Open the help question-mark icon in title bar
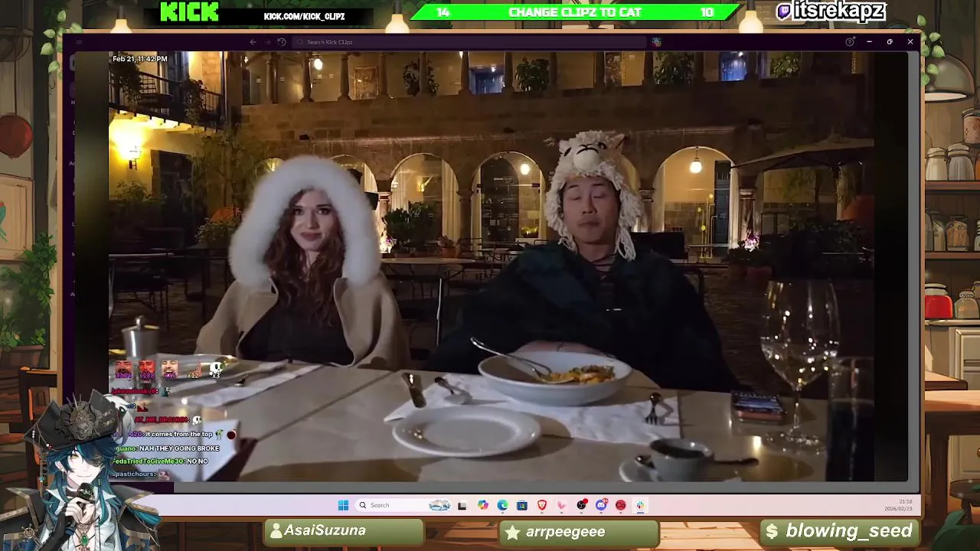Image resolution: width=980 pixels, height=551 pixels. (x=850, y=42)
